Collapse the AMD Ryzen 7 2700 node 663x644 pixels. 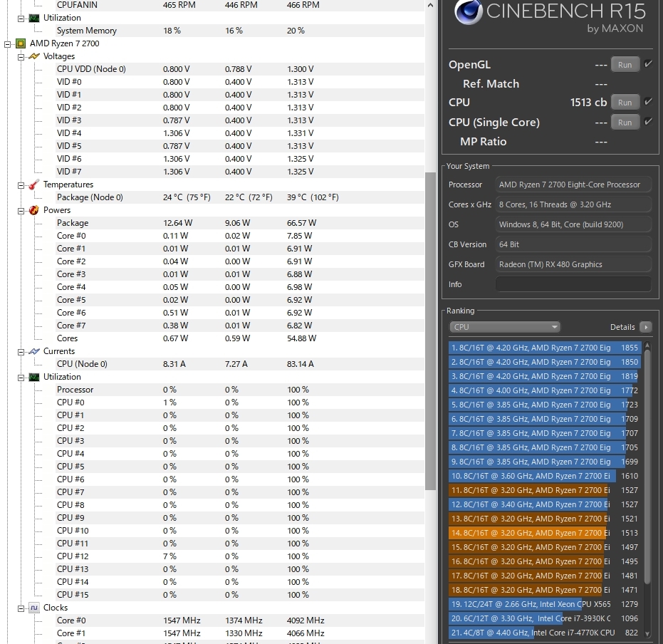tap(7, 44)
